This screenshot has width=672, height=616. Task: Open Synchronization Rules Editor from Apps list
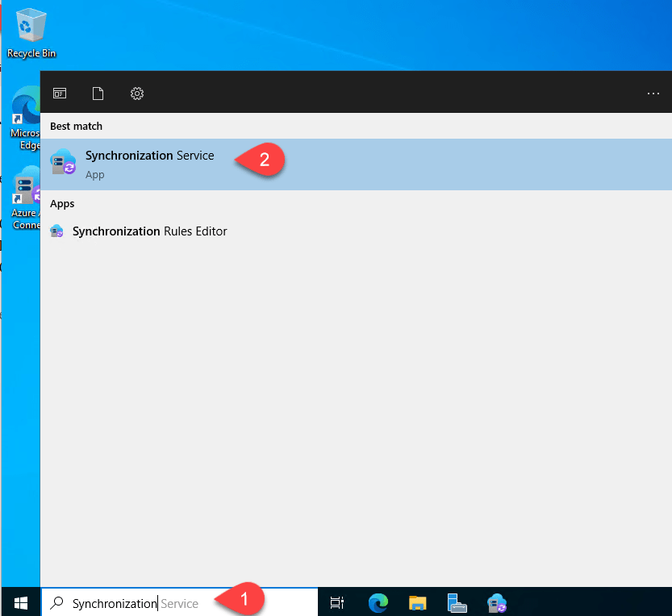pos(149,231)
